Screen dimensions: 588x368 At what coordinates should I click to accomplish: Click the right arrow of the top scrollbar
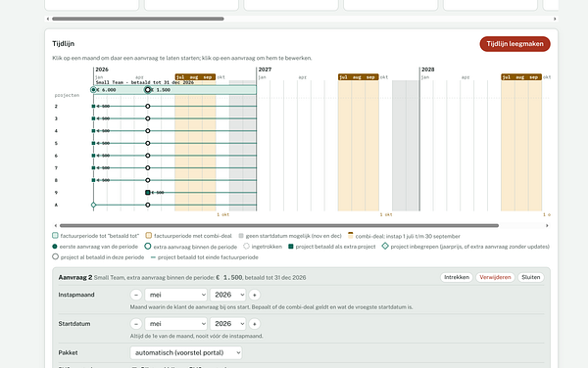(x=555, y=19)
